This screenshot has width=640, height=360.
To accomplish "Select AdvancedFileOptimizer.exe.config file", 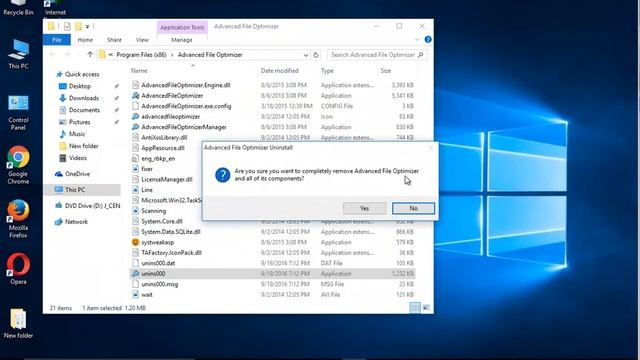I will (x=186, y=106).
